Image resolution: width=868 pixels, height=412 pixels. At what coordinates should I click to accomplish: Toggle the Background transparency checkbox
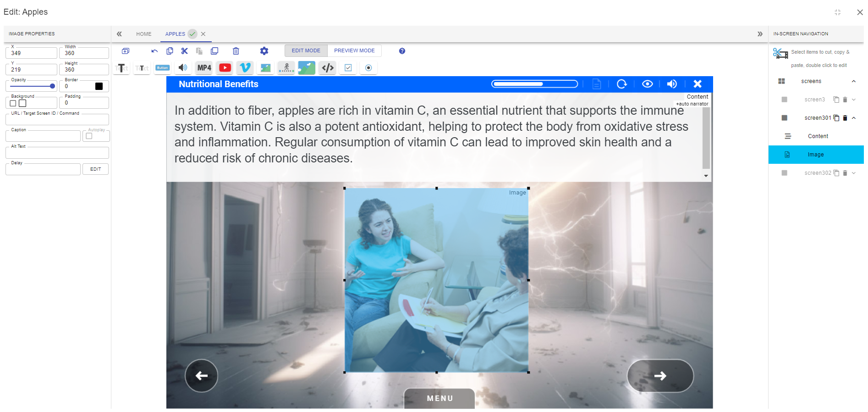13,103
